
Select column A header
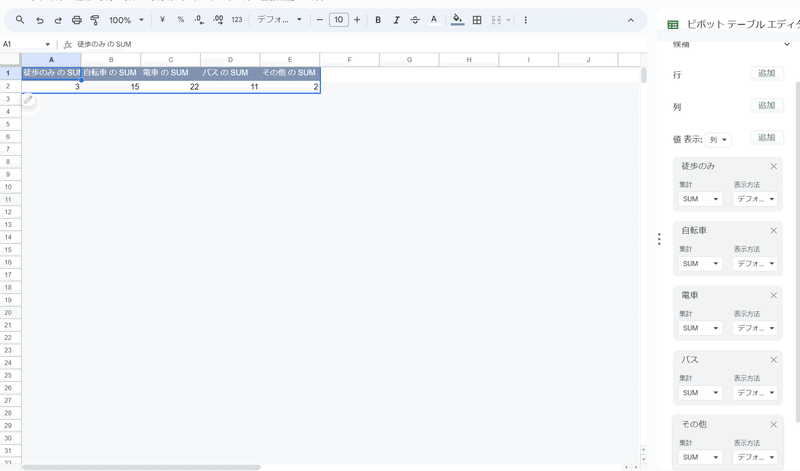point(51,60)
